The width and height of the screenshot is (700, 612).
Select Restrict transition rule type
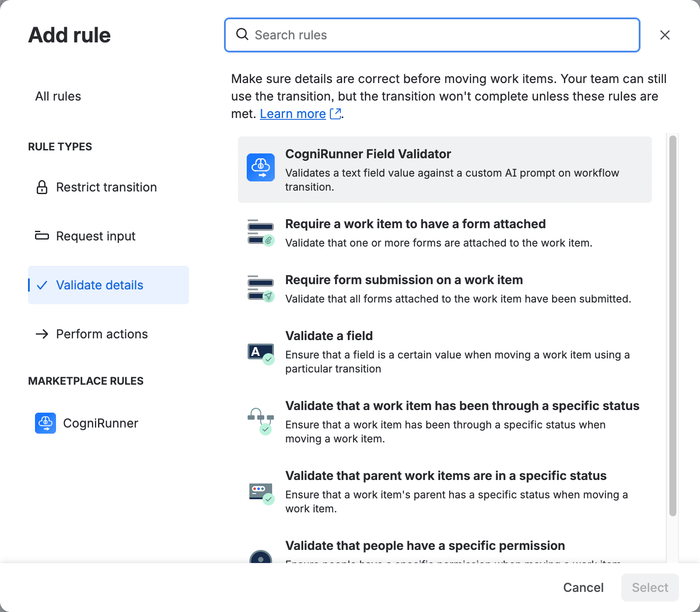pyautogui.click(x=108, y=187)
